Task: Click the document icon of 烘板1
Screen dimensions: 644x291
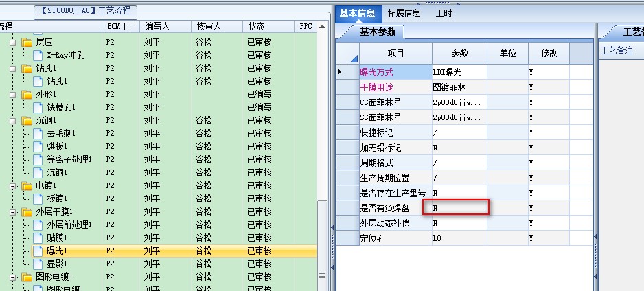Action: coord(38,146)
